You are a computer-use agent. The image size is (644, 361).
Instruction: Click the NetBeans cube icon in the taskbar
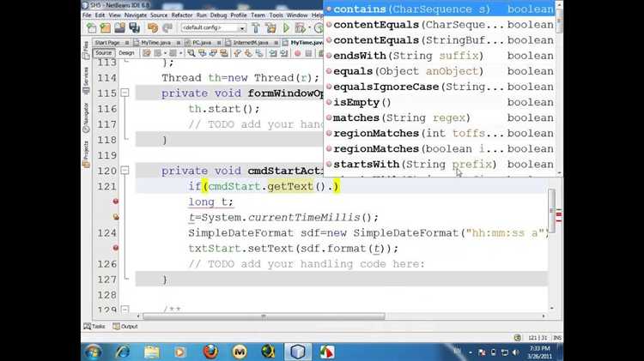point(298,352)
